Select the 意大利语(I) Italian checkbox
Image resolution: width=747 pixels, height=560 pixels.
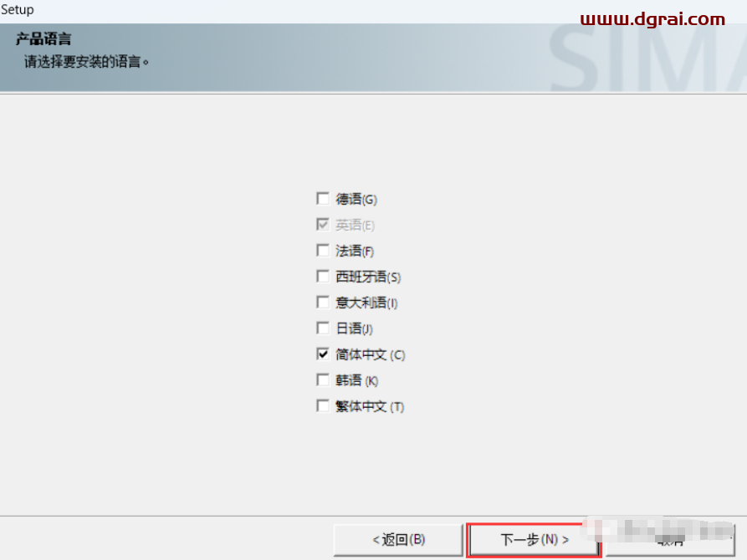coord(322,303)
